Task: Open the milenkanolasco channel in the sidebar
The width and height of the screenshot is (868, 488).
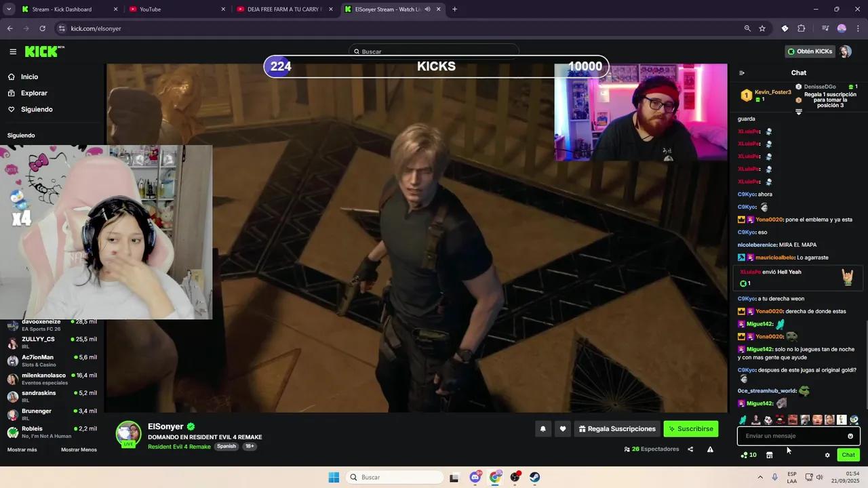Action: (x=52, y=378)
